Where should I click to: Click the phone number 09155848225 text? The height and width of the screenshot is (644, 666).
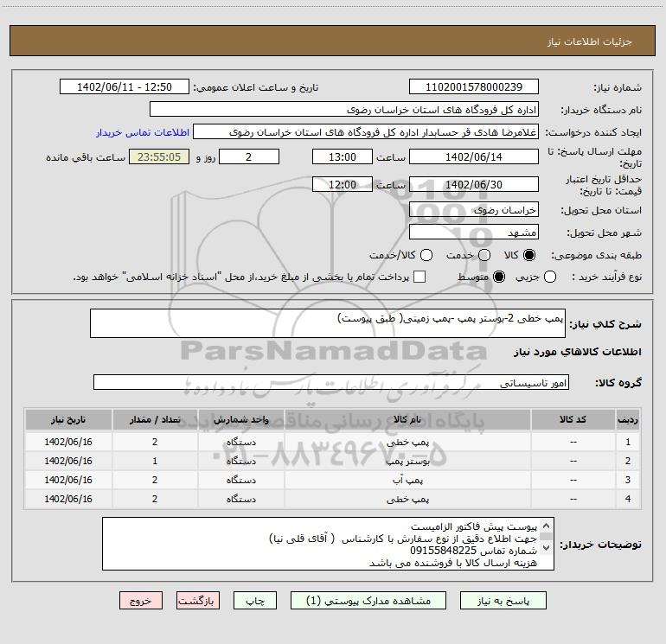click(443, 551)
